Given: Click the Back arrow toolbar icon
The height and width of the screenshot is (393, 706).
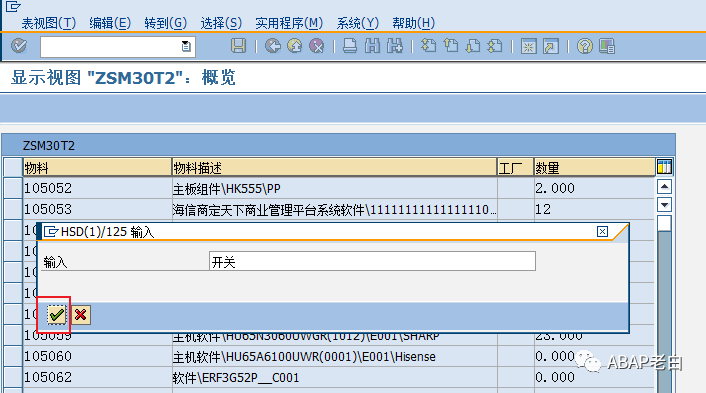Looking at the screenshot, I should pos(272,46).
